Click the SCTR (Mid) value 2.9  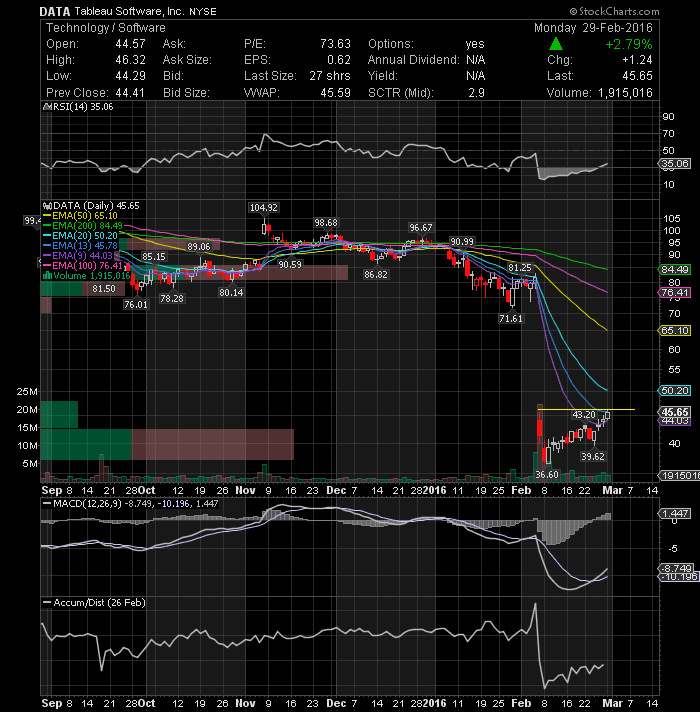point(476,93)
